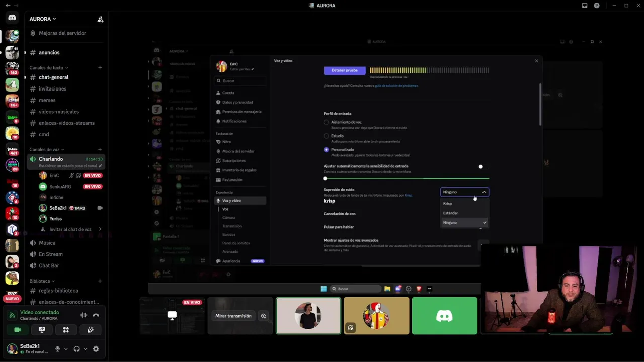The height and width of the screenshot is (362, 644).
Task: Choose Ninguno in noise suppression list
Action: [464, 222]
